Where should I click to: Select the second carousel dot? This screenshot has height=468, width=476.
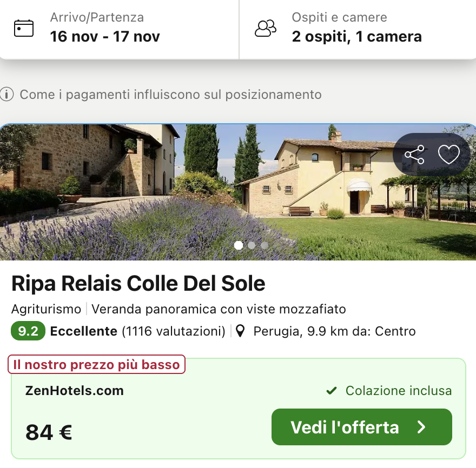(251, 245)
